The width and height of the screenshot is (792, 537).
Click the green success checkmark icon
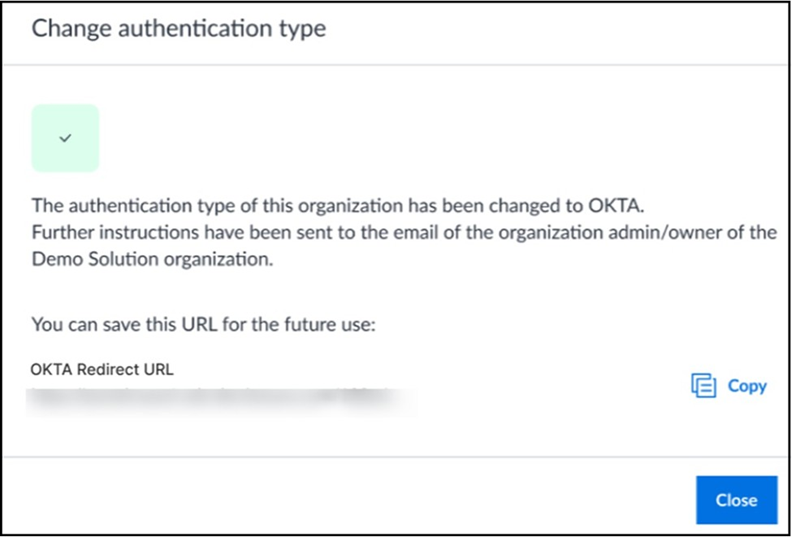(66, 138)
